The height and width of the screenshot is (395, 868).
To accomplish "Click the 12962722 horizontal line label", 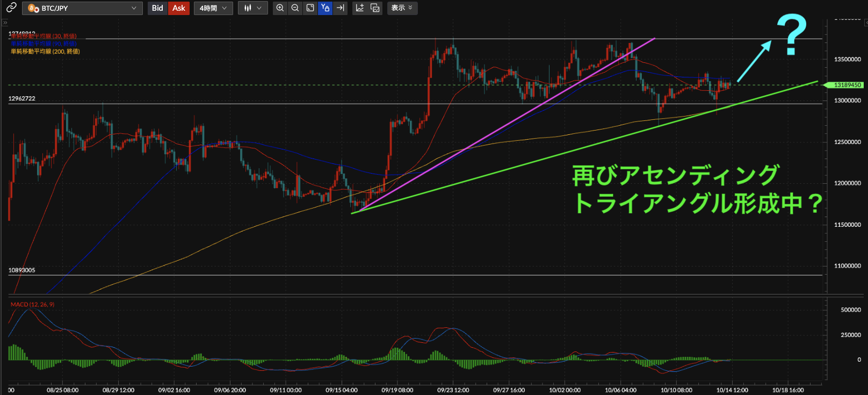I will click(22, 99).
